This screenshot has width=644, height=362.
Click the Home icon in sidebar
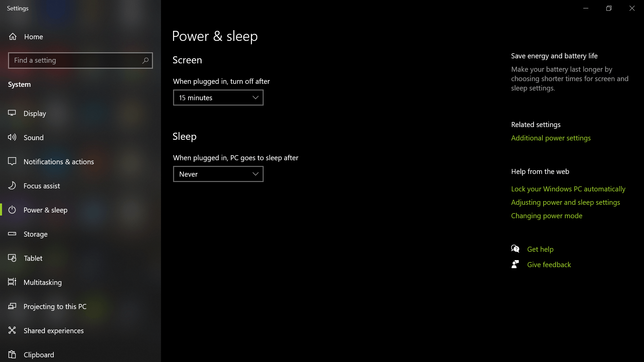point(12,36)
